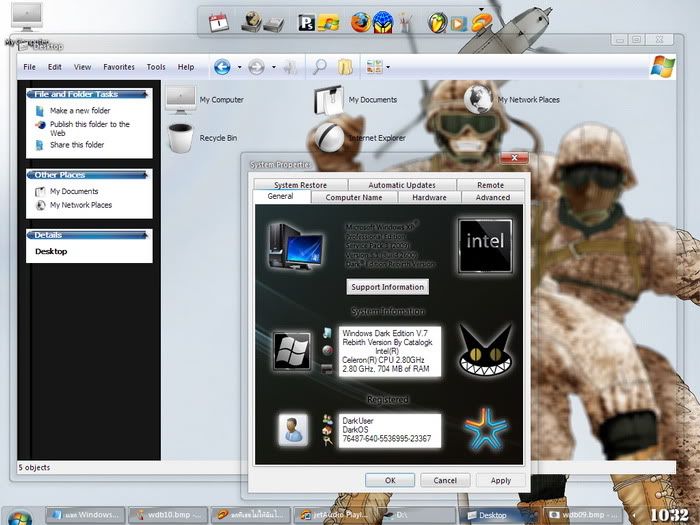Open the View menu
700x525 pixels.
(83, 67)
